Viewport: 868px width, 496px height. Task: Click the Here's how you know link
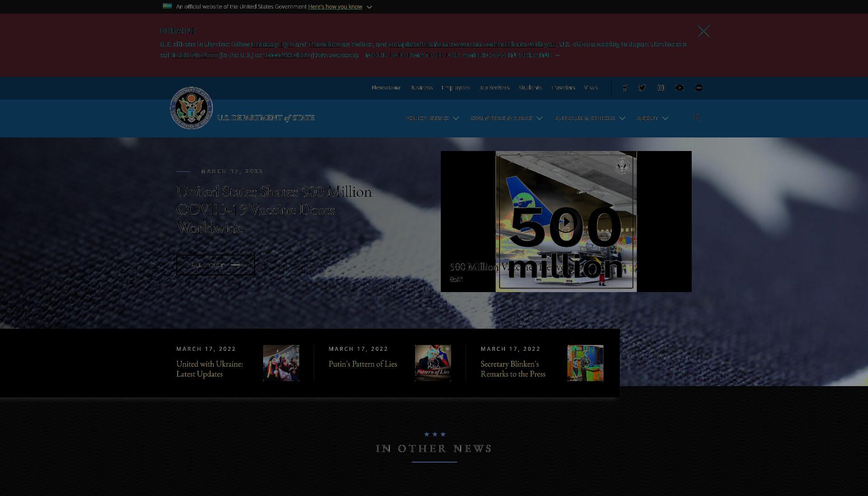(x=335, y=7)
